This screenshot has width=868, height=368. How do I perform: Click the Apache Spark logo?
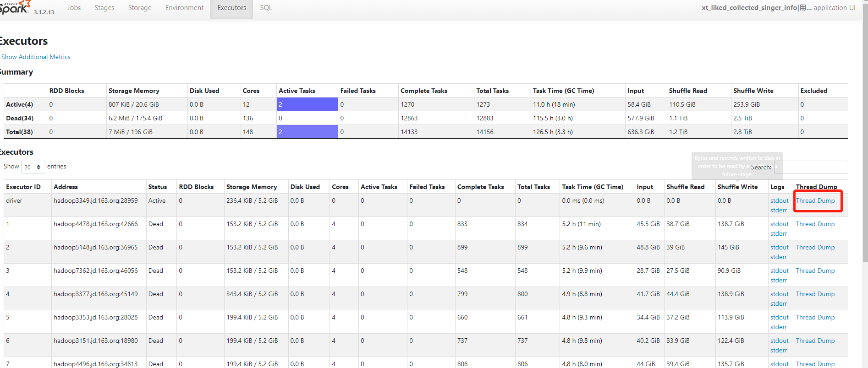(15, 7)
